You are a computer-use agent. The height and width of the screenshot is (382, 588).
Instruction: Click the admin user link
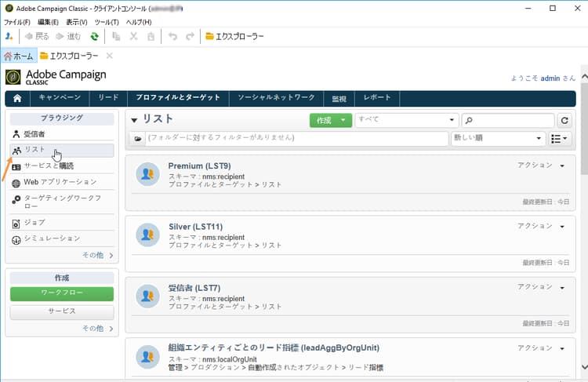click(x=550, y=78)
